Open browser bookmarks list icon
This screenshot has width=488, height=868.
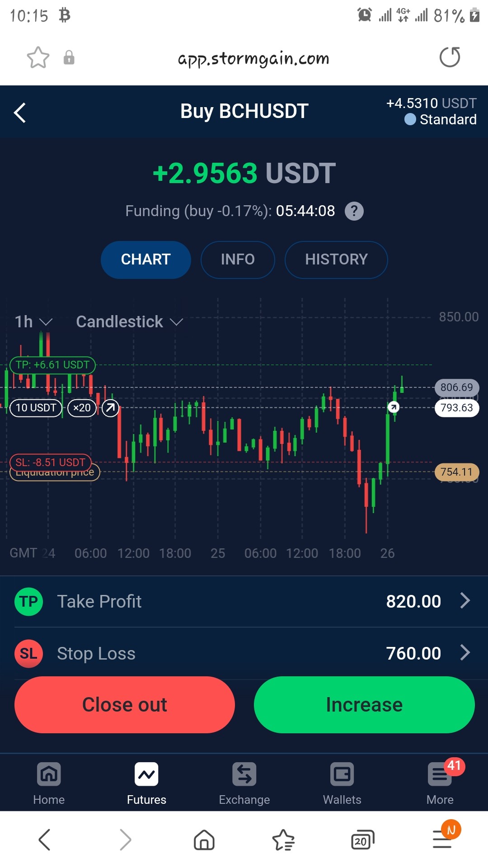click(x=283, y=840)
